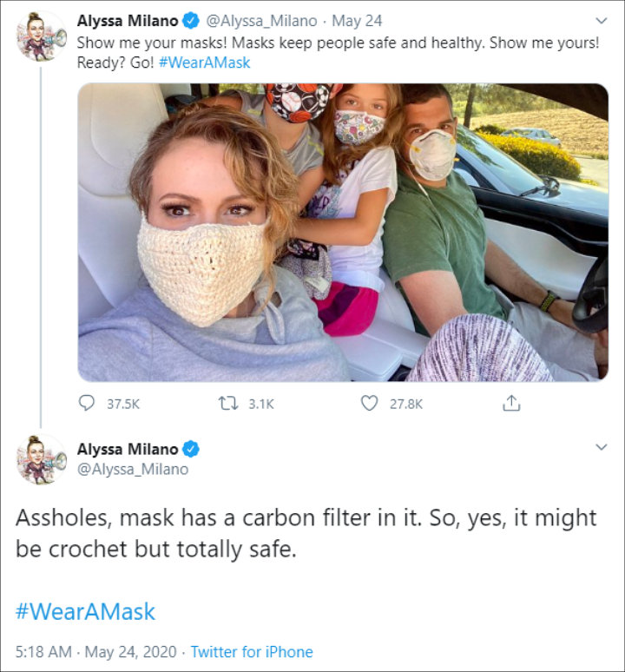625x672 pixels.
Task: Click Twitter for iPhone source link
Action: pos(252,651)
